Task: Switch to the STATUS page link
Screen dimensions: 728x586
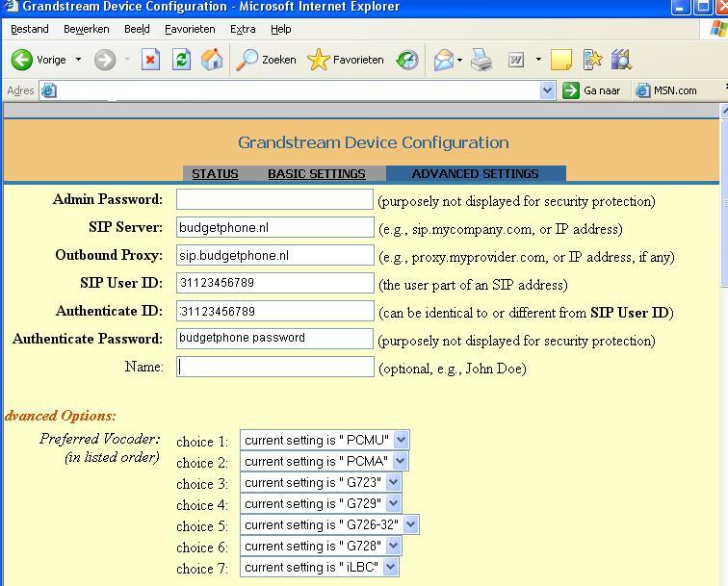Action: (215, 173)
